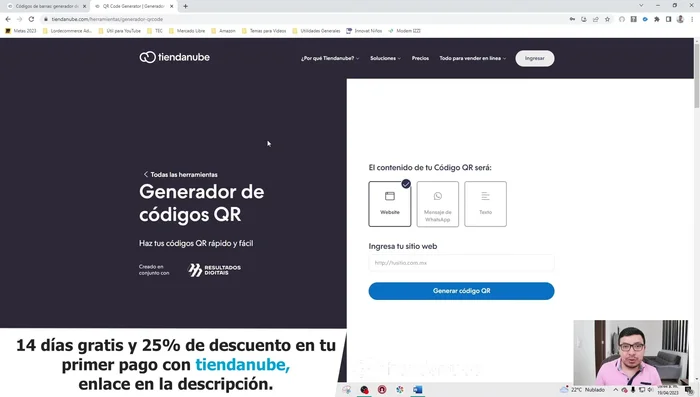The image size is (700, 397).
Task: Click the Resultados Digitais logo
Action: 214,270
